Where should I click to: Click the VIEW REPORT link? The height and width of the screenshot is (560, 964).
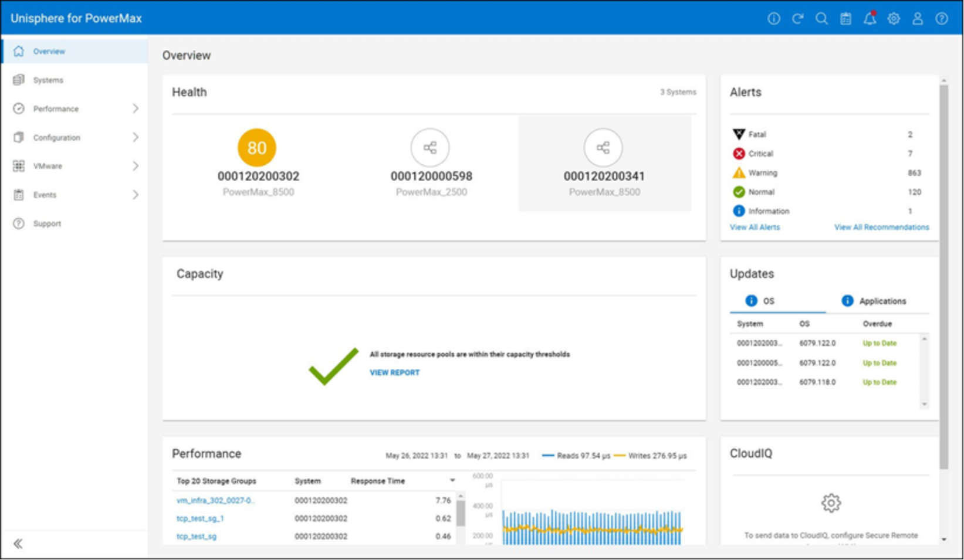(394, 372)
